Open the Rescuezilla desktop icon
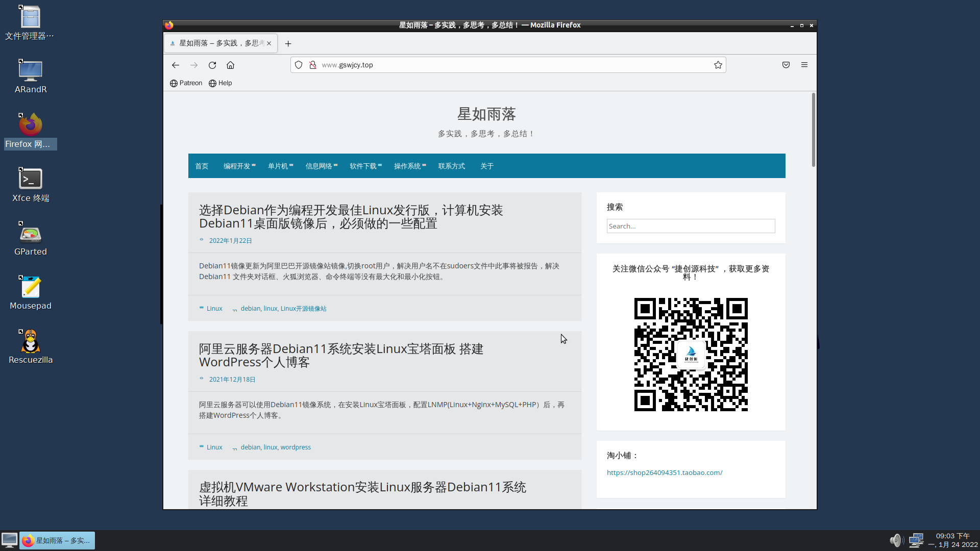 point(30,347)
